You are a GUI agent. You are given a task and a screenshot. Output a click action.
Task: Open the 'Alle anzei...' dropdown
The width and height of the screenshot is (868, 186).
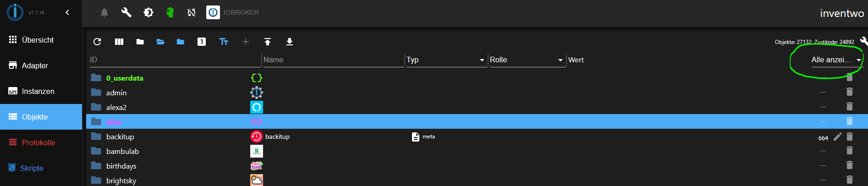pos(836,60)
